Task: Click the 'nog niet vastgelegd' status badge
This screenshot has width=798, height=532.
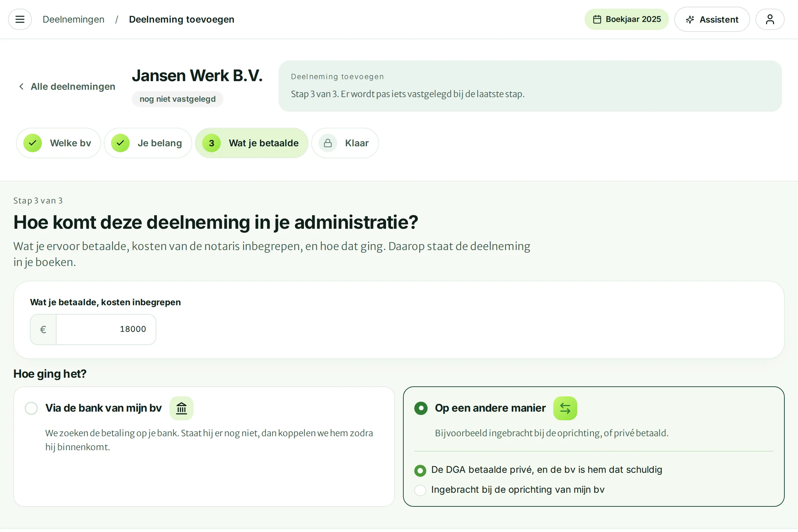Action: (x=178, y=99)
